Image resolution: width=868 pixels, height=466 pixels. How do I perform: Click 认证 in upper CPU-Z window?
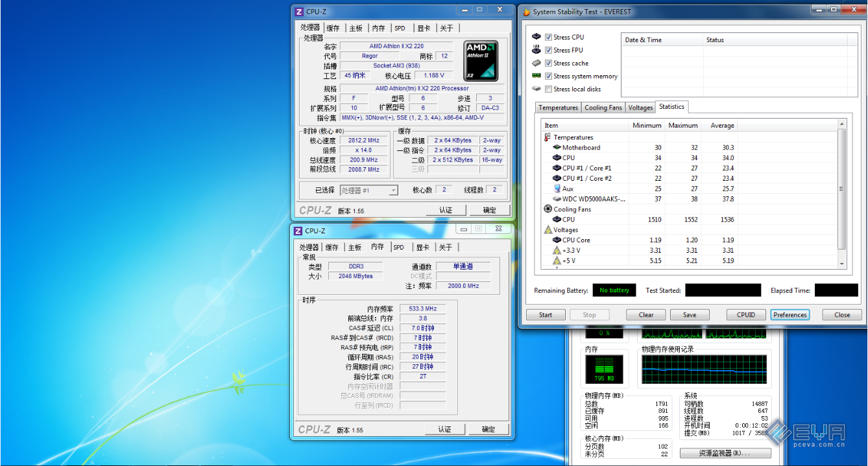click(446, 210)
